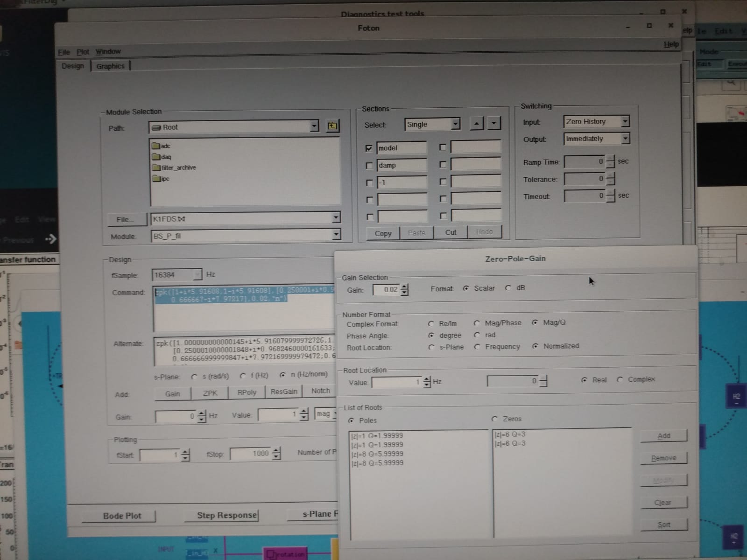Image resolution: width=747 pixels, height=560 pixels.
Task: Select Scalar gain format
Action: point(465,288)
